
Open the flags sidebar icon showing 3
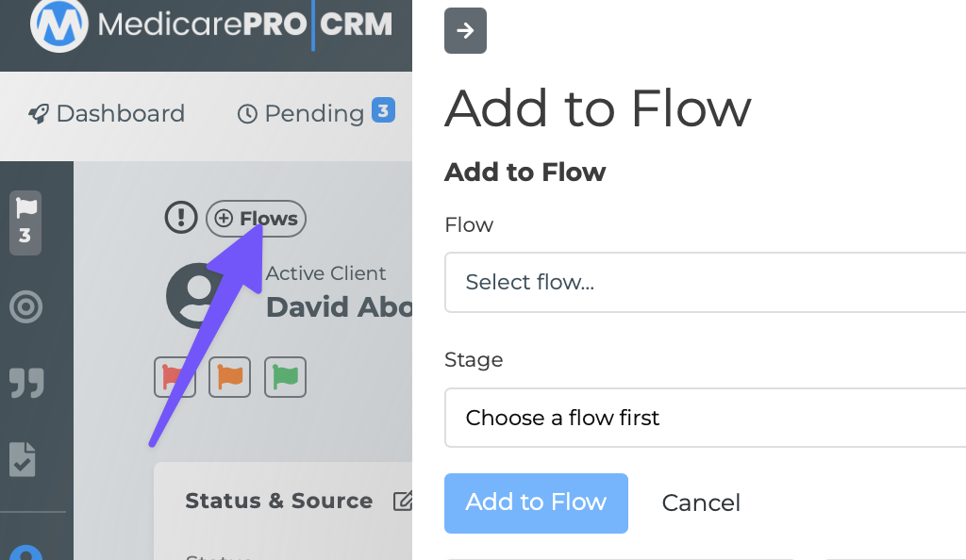(25, 222)
